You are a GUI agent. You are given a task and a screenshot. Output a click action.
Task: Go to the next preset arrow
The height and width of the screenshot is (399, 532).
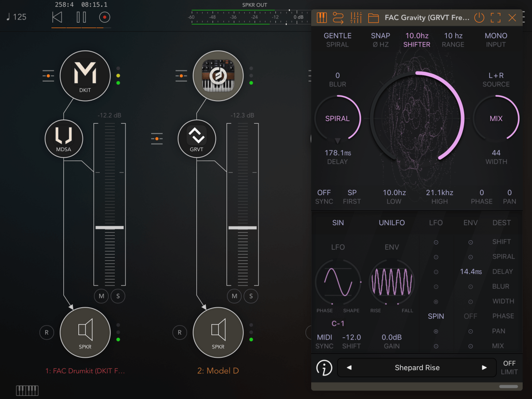(484, 368)
